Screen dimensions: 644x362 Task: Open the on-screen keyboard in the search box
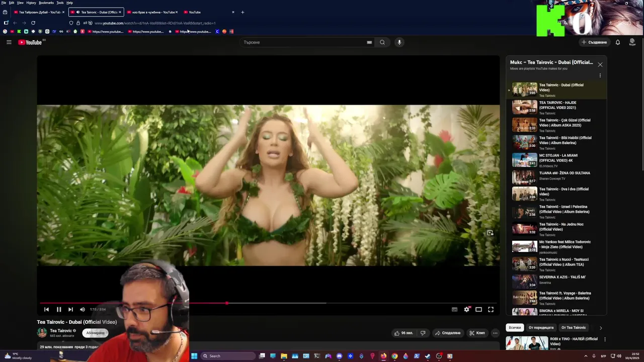pos(369,42)
